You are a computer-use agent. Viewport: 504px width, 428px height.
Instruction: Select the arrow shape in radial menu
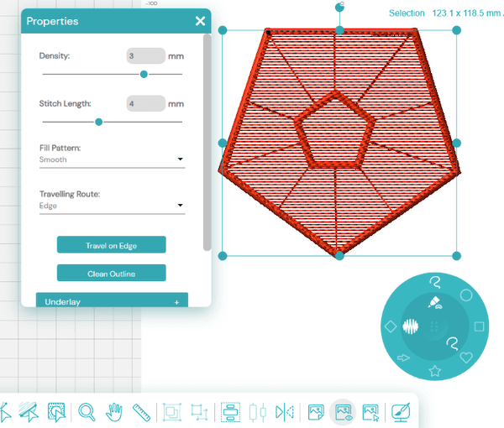[404, 358]
